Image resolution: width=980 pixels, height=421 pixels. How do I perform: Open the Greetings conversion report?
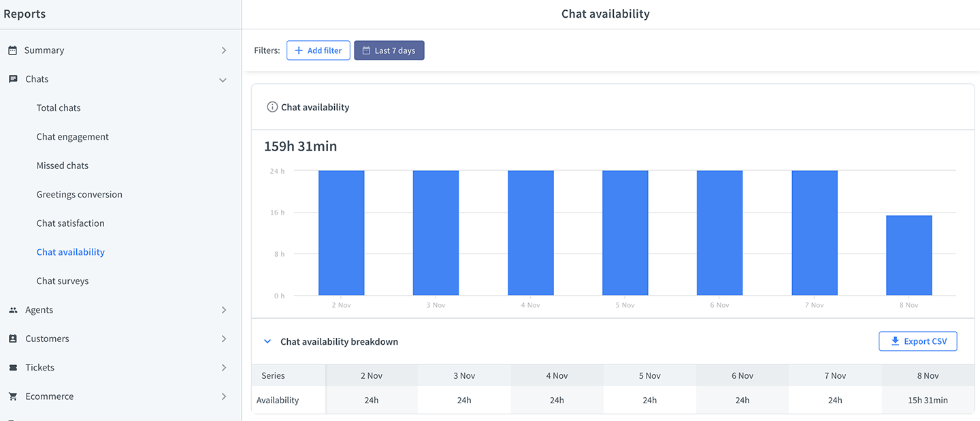[80, 194]
